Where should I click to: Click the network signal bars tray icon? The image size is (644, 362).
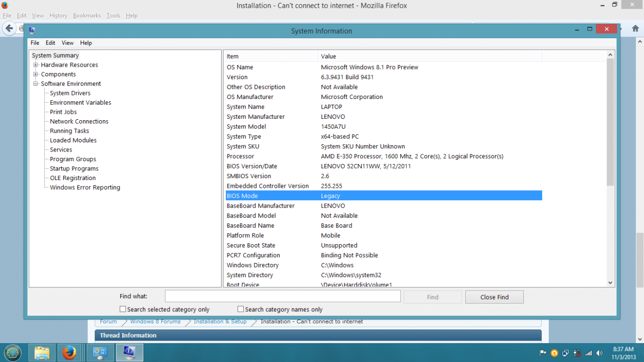[588, 353]
